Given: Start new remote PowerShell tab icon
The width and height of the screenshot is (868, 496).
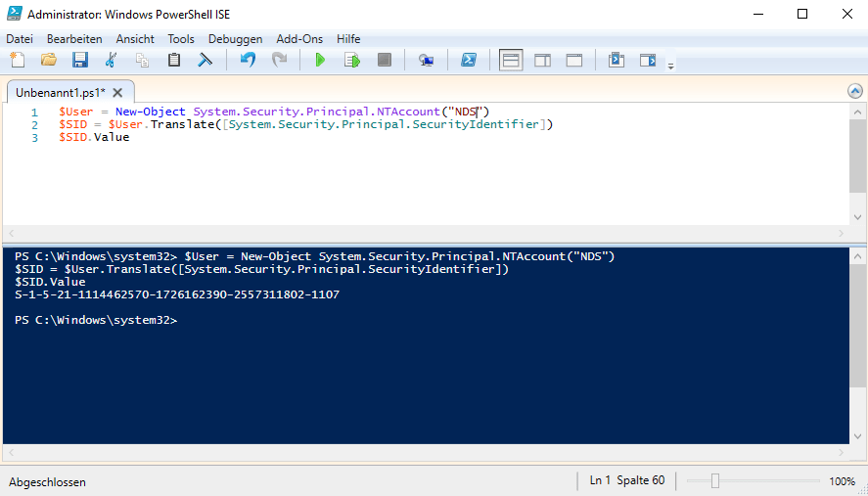Looking at the screenshot, I should 426,61.
